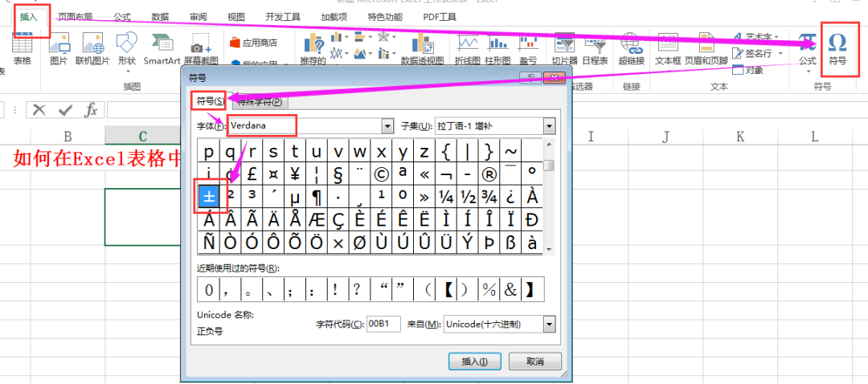
Task: Open the Page Layout (页面布局) ribbon tab
Action: (74, 16)
